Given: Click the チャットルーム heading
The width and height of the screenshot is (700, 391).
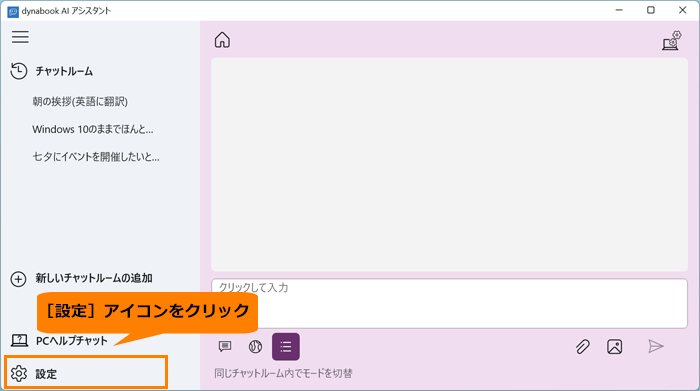Looking at the screenshot, I should [x=64, y=71].
